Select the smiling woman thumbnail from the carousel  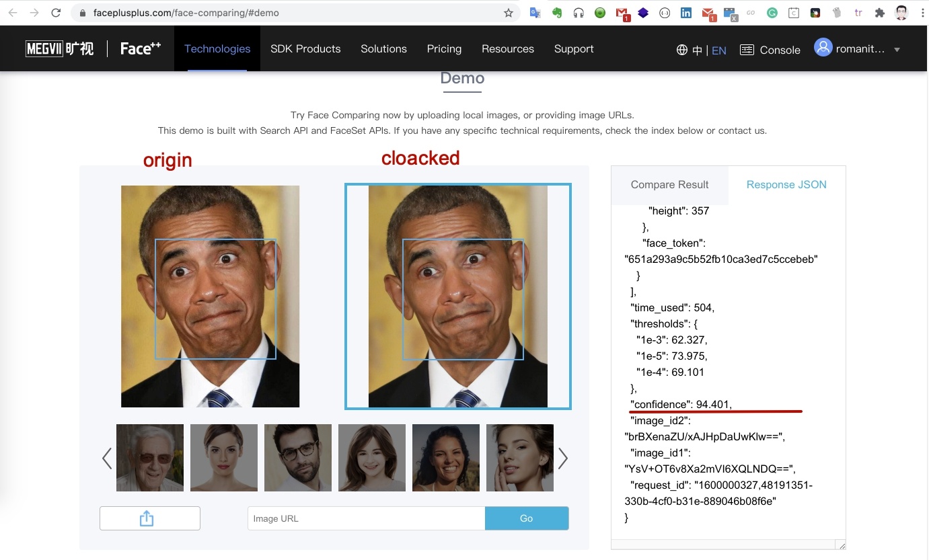(445, 458)
